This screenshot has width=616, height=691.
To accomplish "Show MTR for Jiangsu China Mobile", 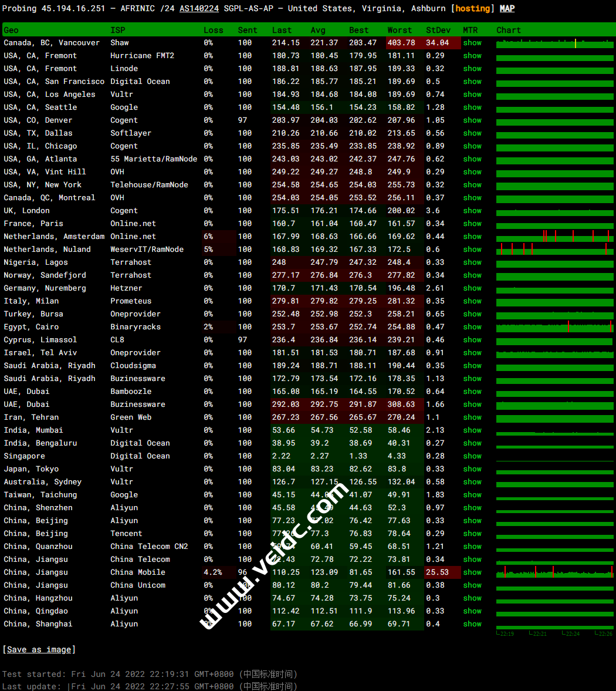I will (x=472, y=572).
